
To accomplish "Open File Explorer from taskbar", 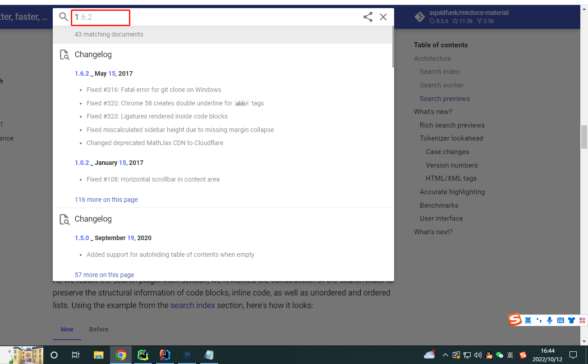I will click(98, 355).
